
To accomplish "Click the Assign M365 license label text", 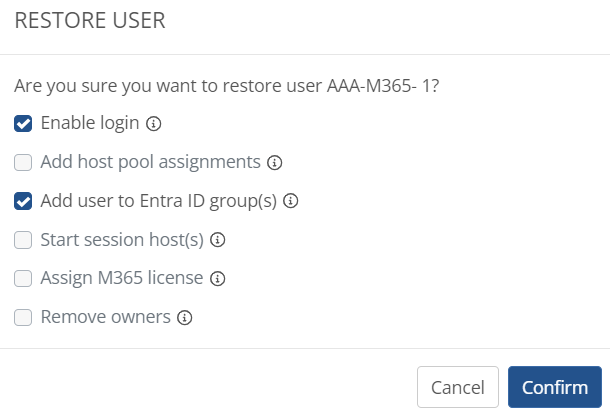I will (122, 278).
